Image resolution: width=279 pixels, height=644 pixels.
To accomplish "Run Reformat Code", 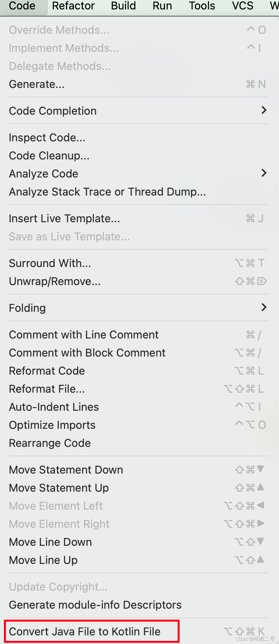I will point(47,371).
